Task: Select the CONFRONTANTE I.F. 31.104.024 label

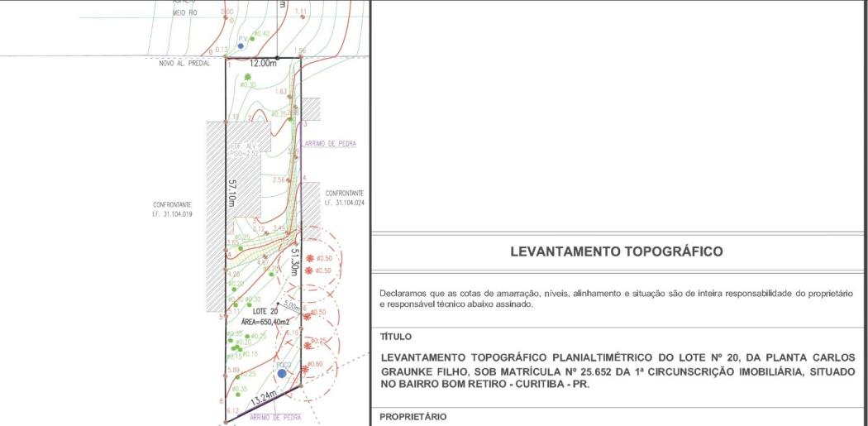Action: (345, 198)
